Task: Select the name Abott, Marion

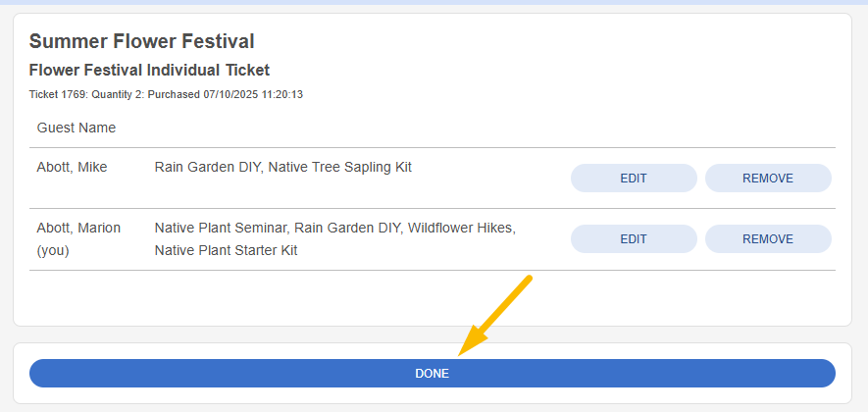Action: pos(78,229)
